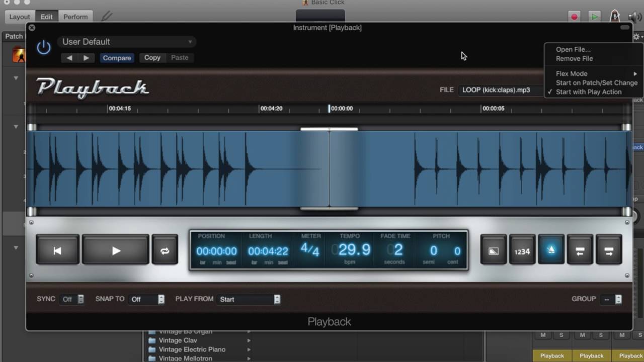Open the SNAP TO pop-up menu
The image size is (644, 362).
tap(146, 299)
